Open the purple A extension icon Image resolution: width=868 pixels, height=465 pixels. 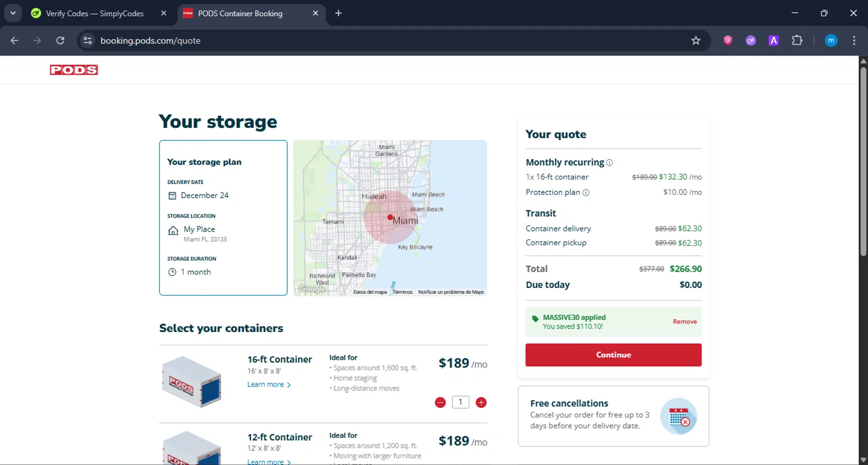[x=773, y=40]
